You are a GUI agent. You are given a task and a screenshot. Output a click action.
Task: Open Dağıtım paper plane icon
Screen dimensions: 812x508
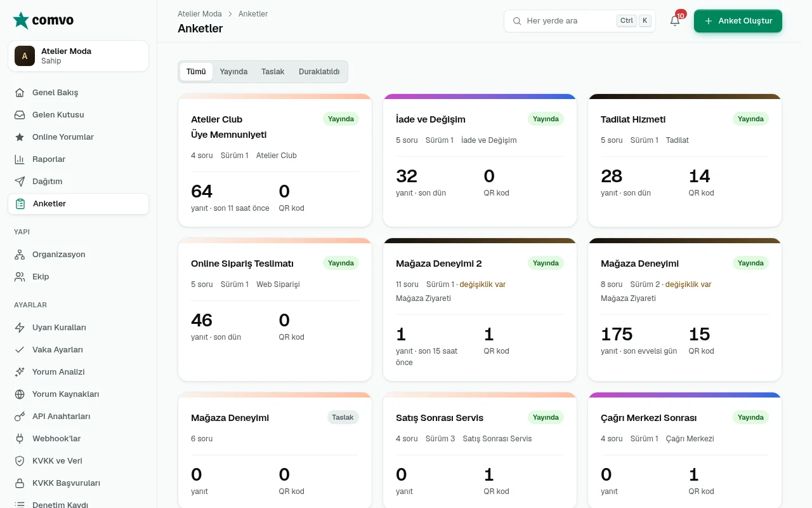point(20,182)
